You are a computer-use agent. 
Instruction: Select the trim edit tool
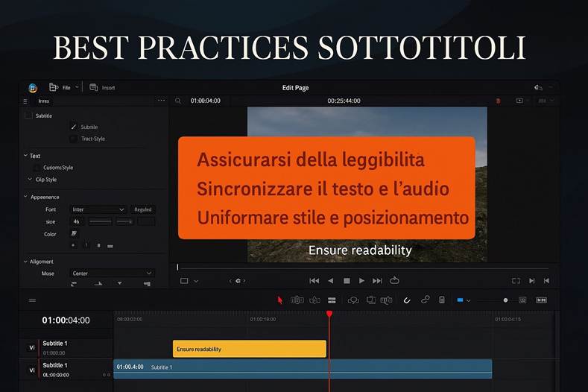297,300
